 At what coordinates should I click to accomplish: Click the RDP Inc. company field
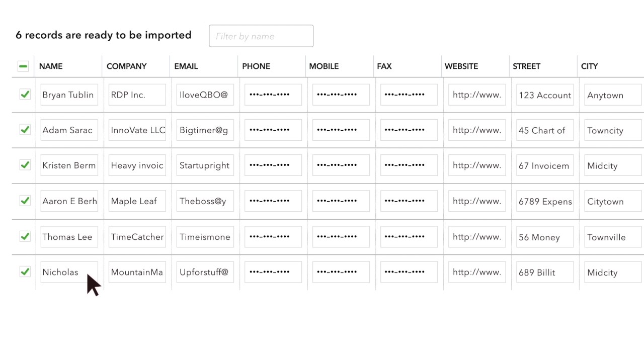tap(137, 95)
